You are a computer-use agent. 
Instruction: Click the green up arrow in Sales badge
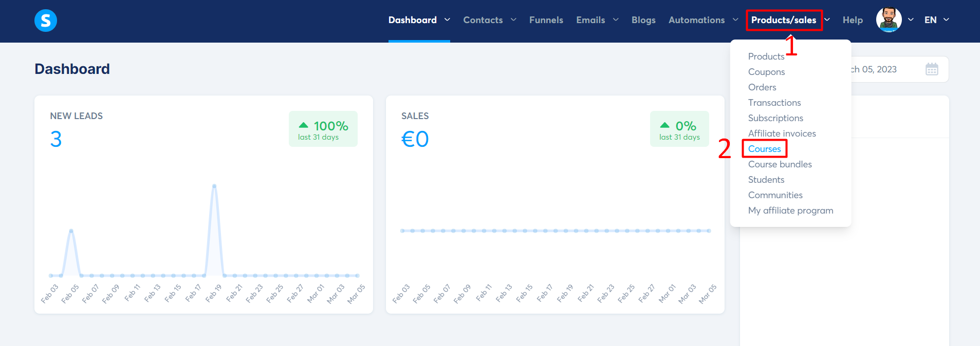(x=664, y=125)
